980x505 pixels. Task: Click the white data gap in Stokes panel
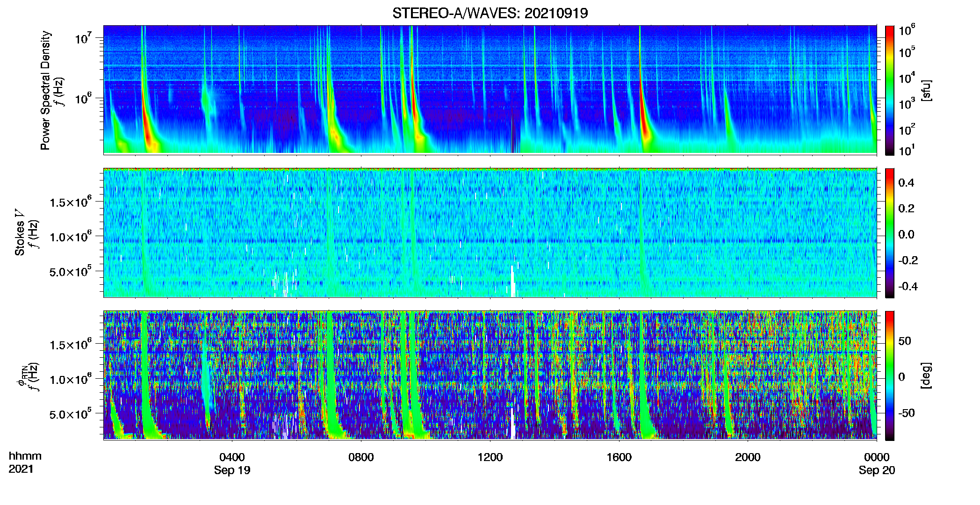tap(513, 281)
